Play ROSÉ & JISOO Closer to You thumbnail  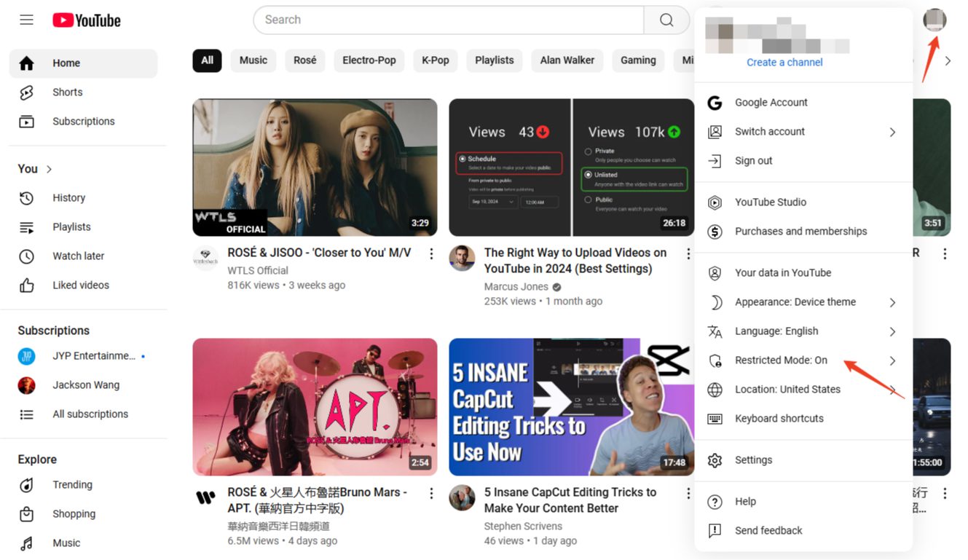tap(315, 167)
